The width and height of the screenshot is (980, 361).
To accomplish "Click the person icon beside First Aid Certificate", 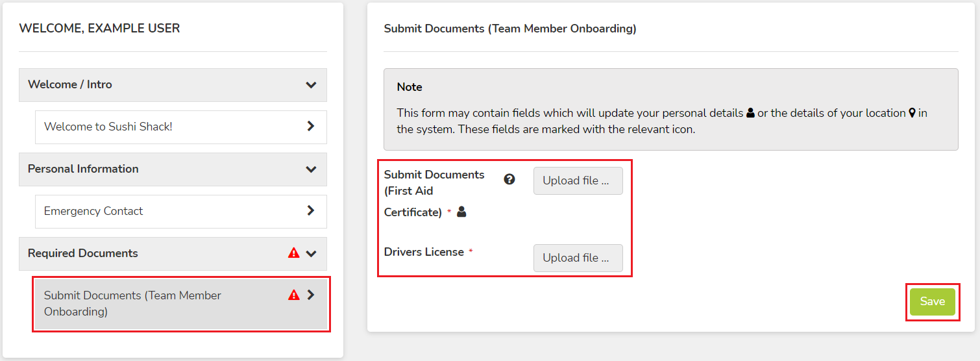I will click(x=461, y=212).
